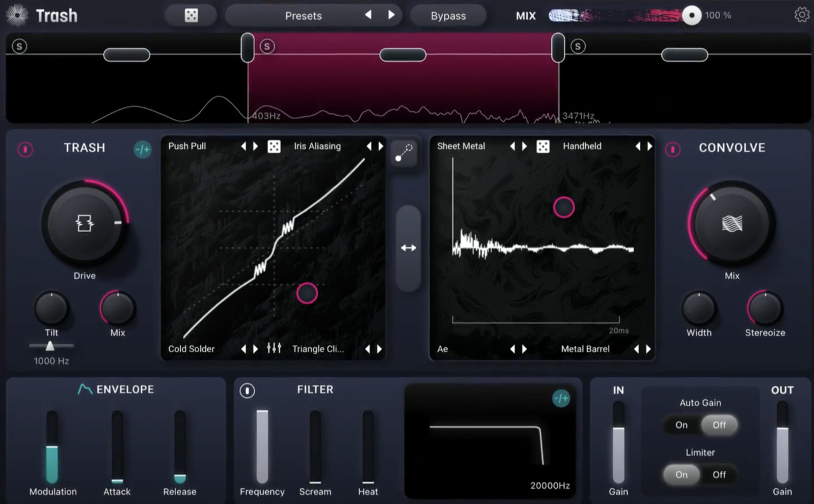
Task: Turn the Limiter On
Action: point(682,475)
